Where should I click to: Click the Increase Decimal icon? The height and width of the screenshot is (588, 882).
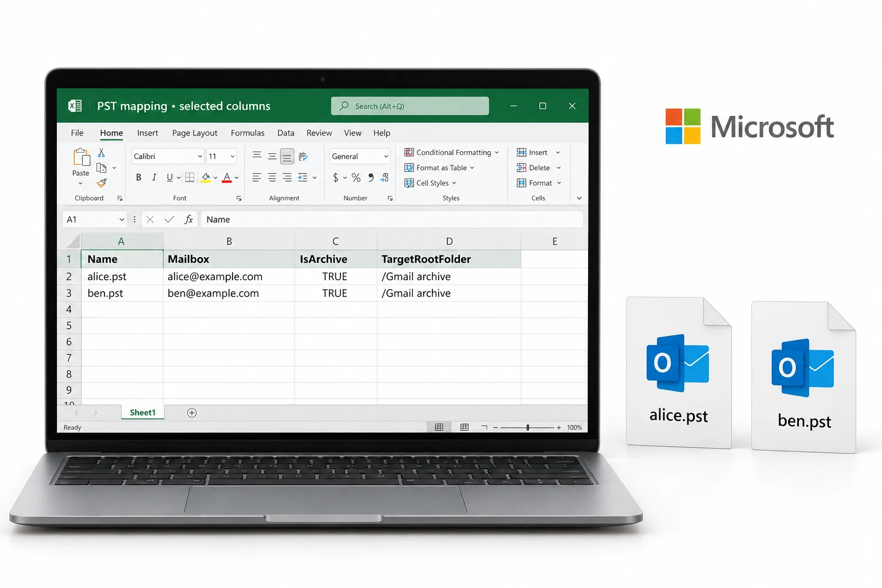[385, 177]
